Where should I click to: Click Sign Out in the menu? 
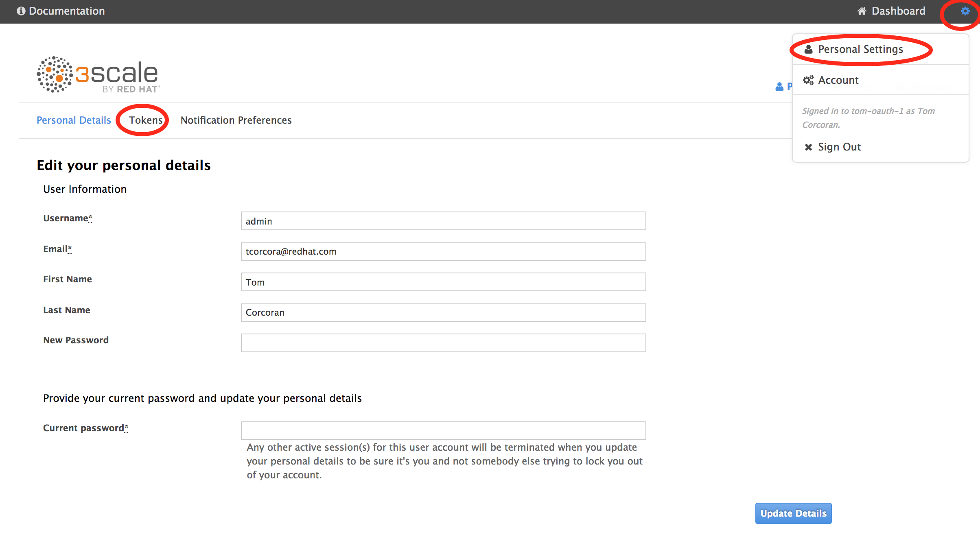839,147
